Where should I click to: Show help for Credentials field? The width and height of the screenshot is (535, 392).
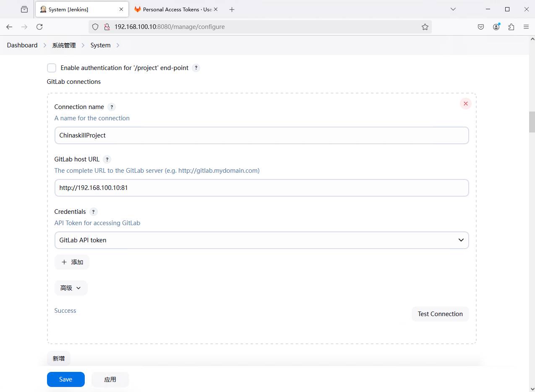tap(93, 212)
